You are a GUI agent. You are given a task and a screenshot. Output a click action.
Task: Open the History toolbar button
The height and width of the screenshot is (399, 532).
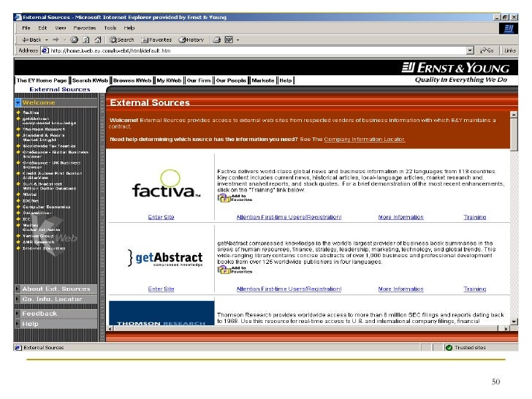(x=191, y=39)
